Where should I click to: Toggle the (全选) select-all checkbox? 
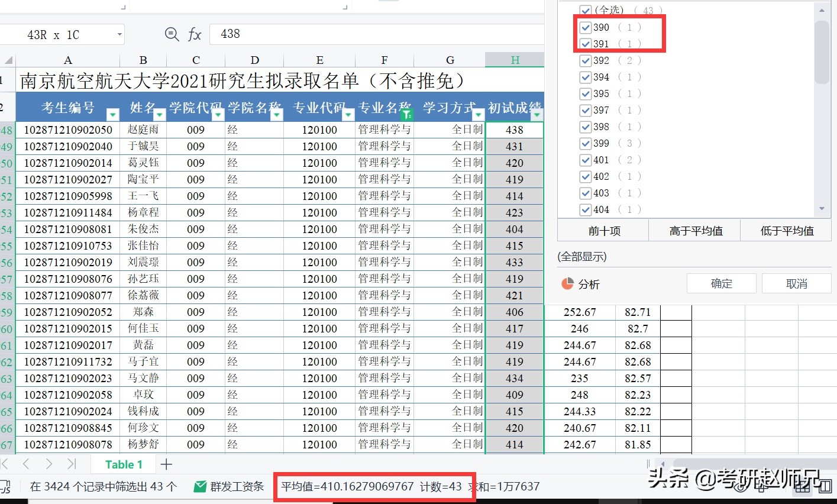585,9
